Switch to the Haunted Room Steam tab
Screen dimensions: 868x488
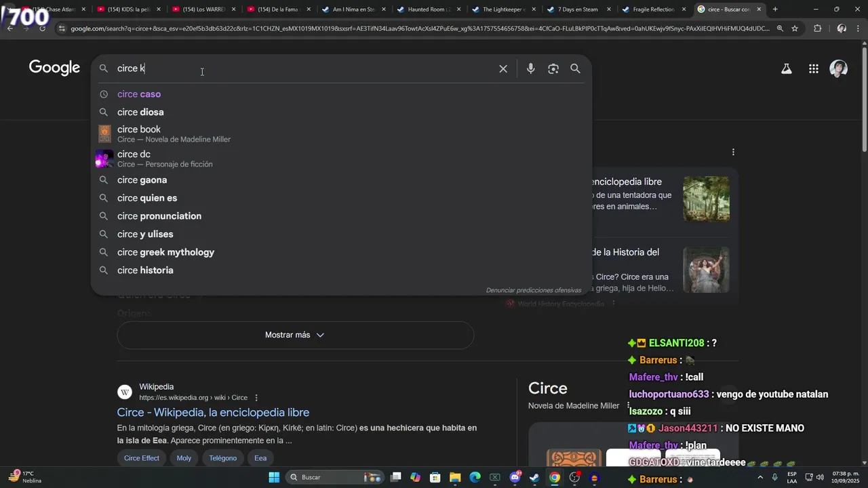click(429, 9)
